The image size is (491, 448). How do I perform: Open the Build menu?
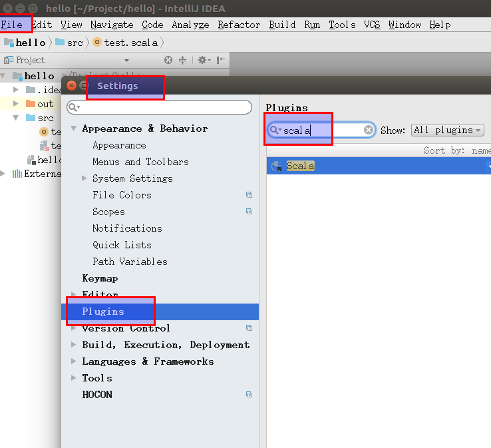[282, 25]
